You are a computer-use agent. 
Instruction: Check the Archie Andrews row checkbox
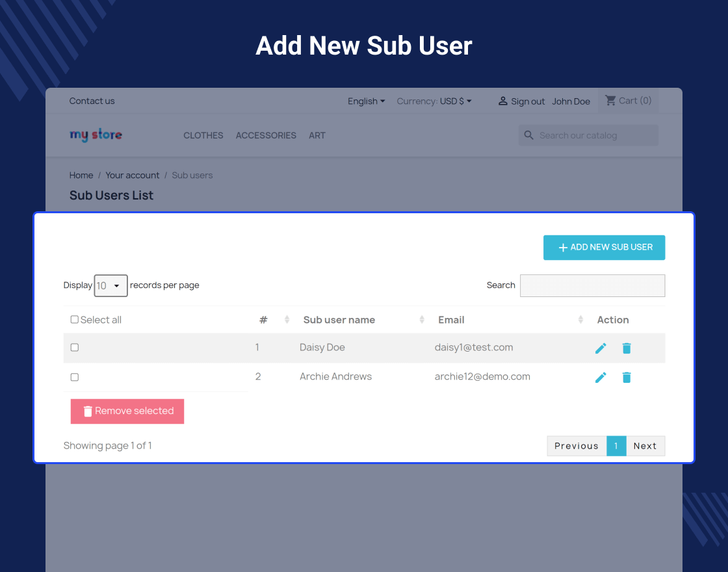[74, 377]
